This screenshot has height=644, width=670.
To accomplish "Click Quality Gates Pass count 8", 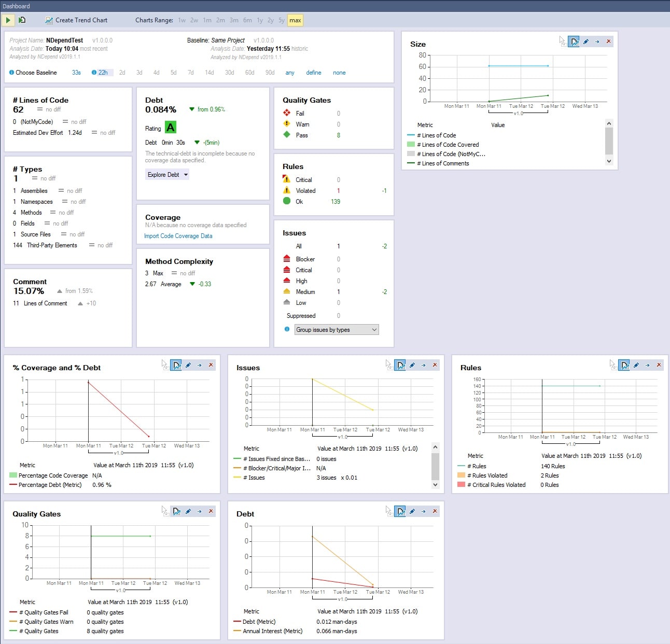I will coord(339,135).
